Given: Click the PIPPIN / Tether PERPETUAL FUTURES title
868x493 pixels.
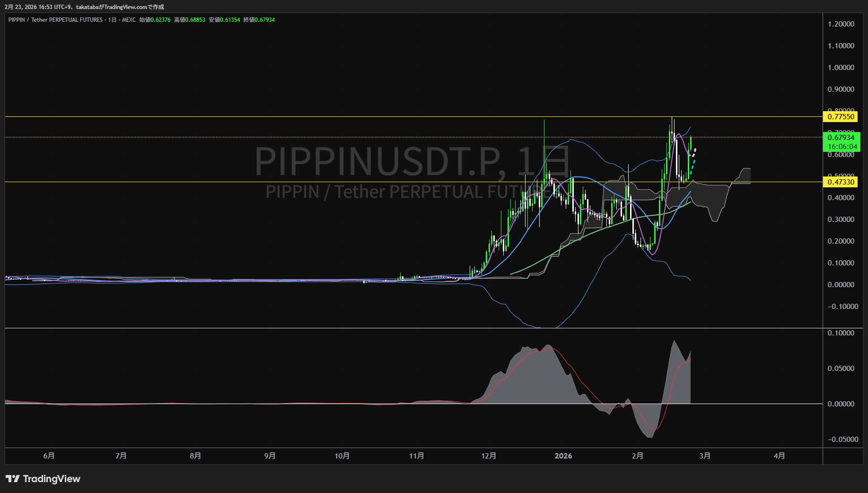Looking at the screenshot, I should 55,20.
